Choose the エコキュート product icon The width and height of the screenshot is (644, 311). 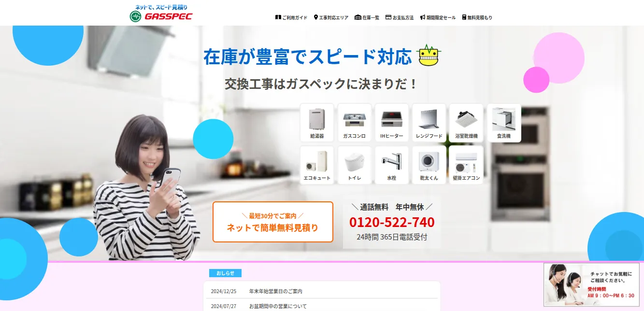point(317,165)
